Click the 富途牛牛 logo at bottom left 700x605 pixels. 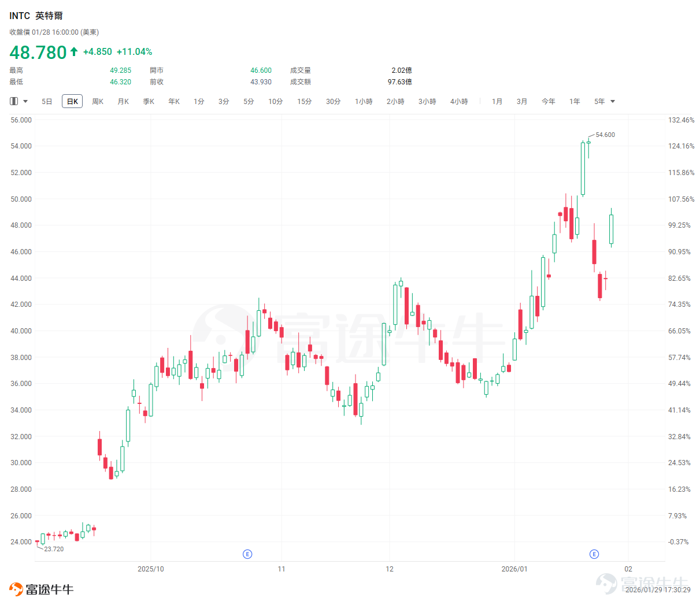point(41,589)
